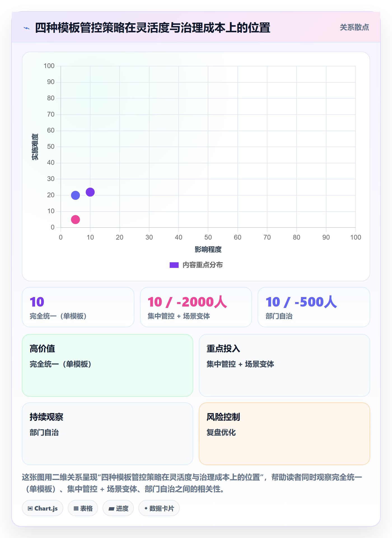
Task: Toggle the purple legend swatch for 内容重点分布
Action: [174, 265]
